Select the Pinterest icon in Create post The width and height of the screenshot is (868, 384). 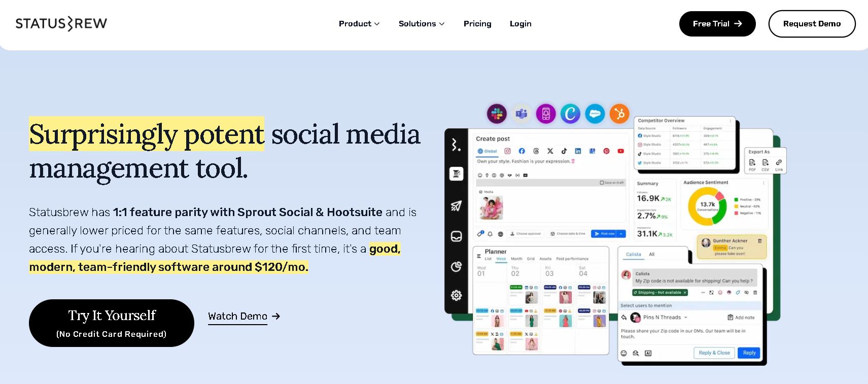[606, 151]
